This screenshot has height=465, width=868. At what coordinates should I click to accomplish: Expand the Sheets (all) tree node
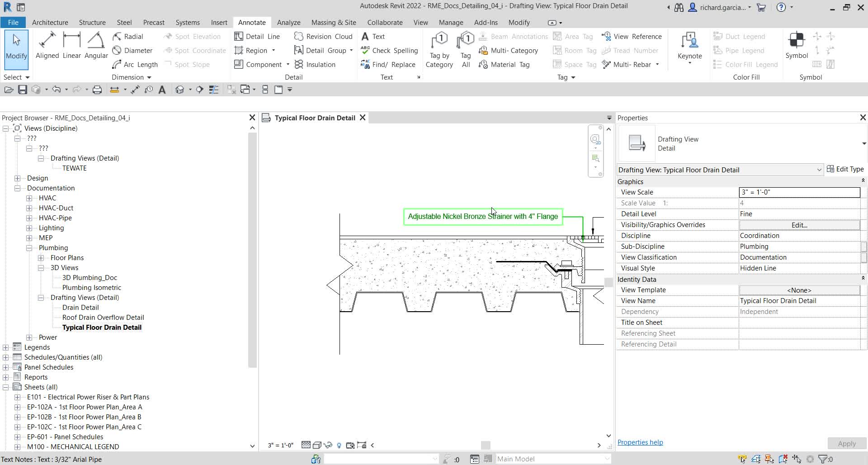point(5,387)
